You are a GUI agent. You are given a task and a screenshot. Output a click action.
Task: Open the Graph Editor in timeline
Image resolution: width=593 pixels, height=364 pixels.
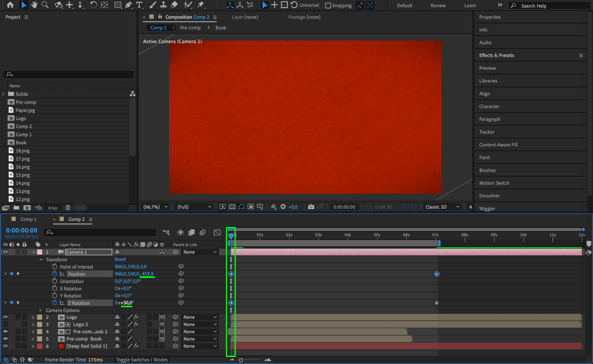[x=217, y=232]
